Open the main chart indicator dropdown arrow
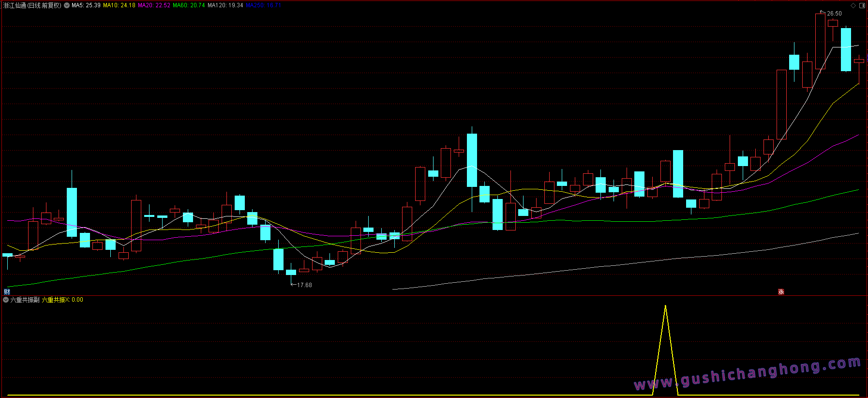This screenshot has height=398, width=868. pyautogui.click(x=67, y=6)
